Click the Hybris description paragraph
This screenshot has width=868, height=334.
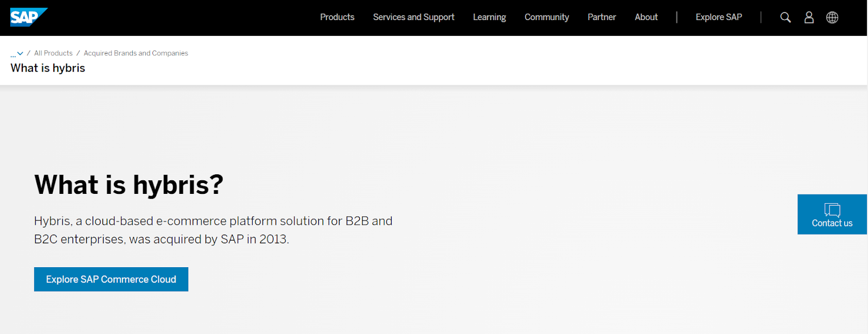213,230
